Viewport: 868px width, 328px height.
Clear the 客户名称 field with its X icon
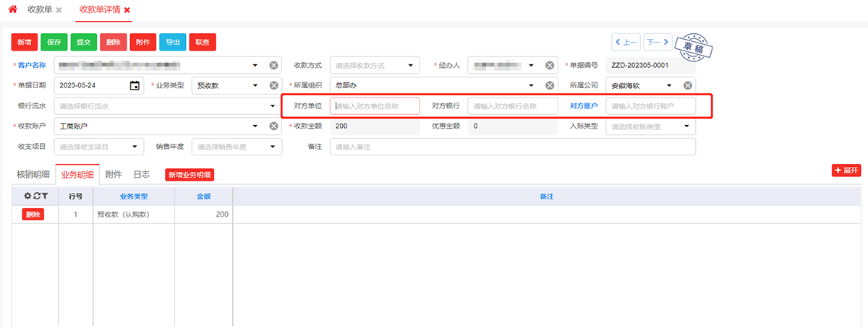point(273,65)
